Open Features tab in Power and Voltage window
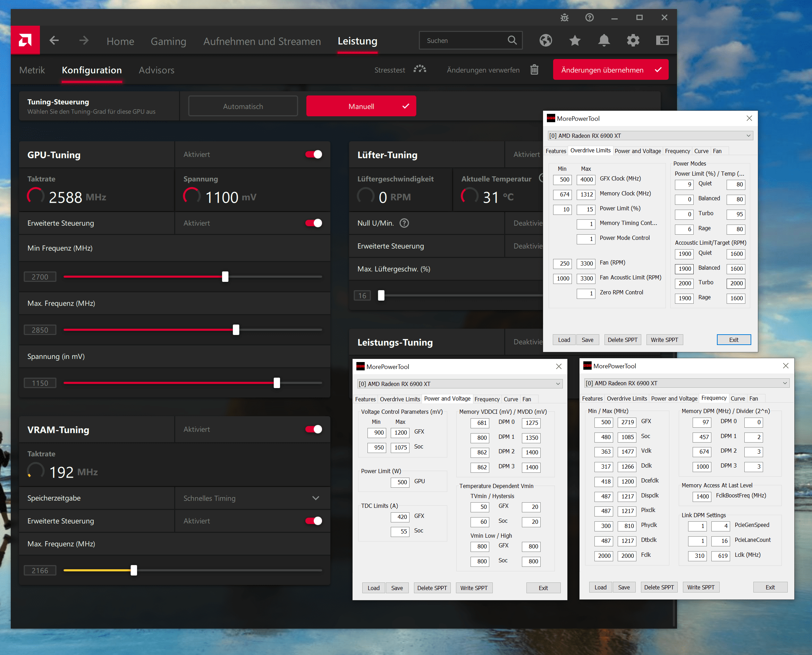Screen dimensions: 812x655 pyautogui.click(x=365, y=399)
